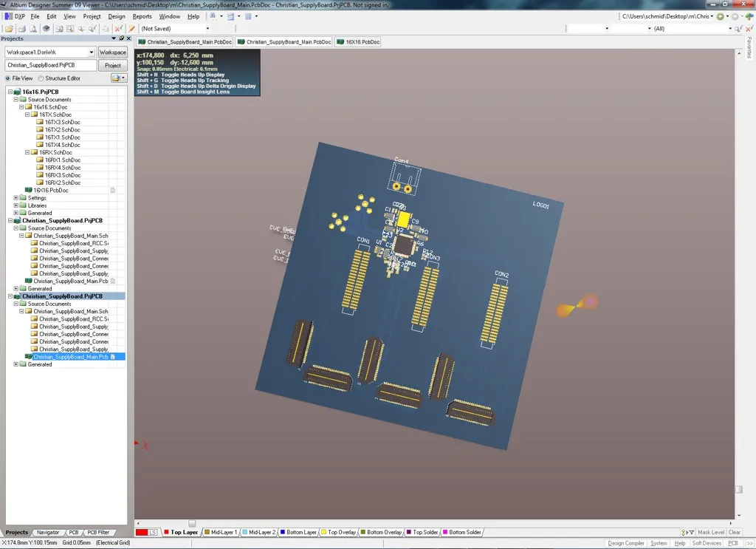The image size is (756, 549).
Task: Open print preview from the toolbar
Action: coord(33,29)
